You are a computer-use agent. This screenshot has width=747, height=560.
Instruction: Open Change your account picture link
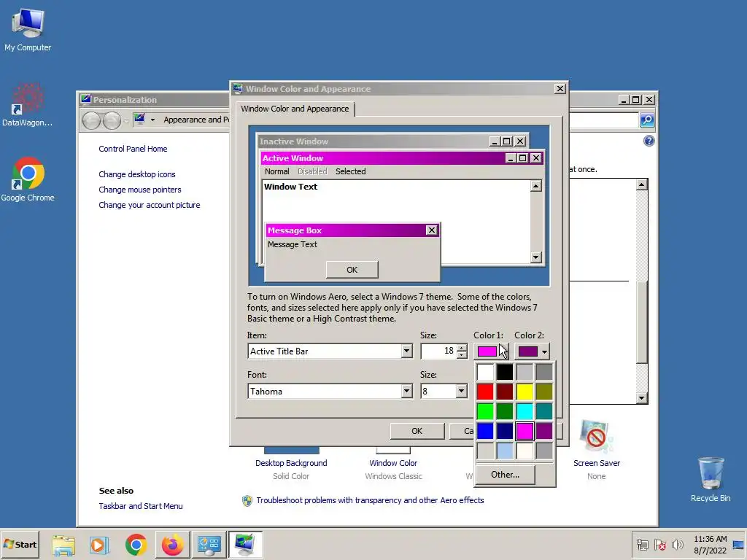[150, 205]
